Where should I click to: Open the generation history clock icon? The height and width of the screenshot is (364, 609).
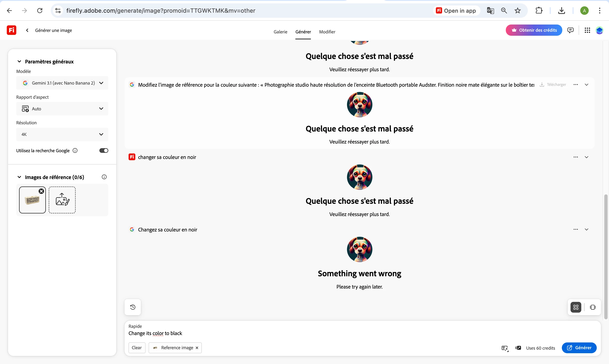coord(133,307)
